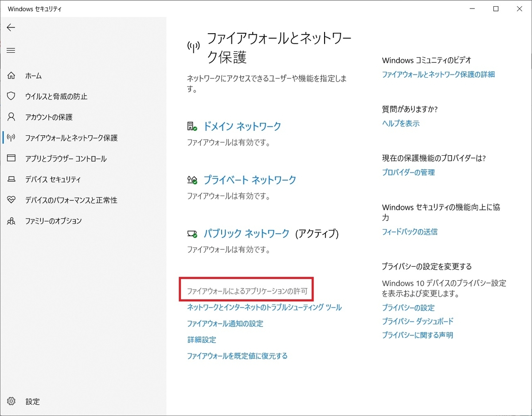
Task: Click ファイアウォール通知の設定 link
Action: [225, 324]
